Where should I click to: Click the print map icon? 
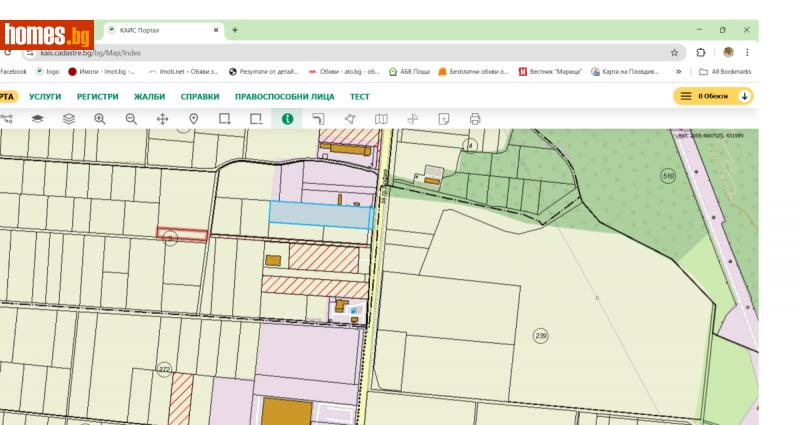[475, 118]
